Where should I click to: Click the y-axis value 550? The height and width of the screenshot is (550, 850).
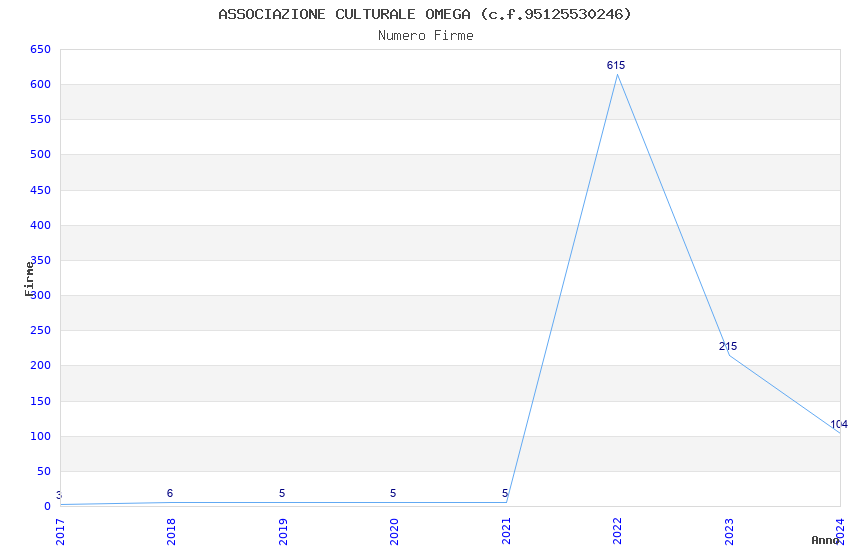click(40, 119)
